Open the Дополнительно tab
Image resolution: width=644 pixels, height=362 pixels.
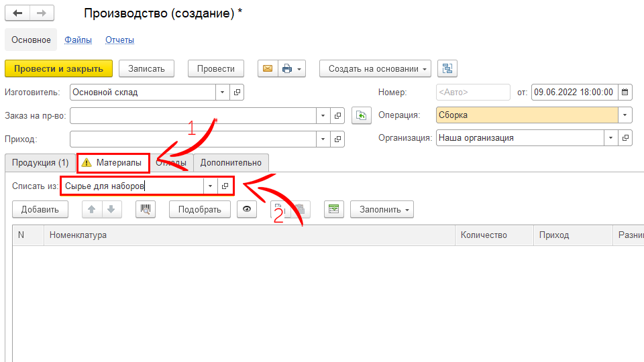coord(231,162)
